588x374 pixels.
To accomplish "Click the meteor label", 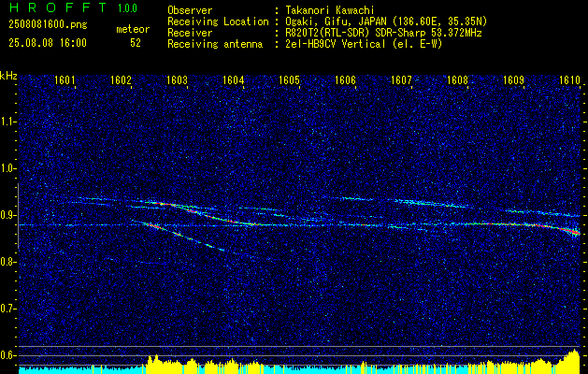I will 133,29.
